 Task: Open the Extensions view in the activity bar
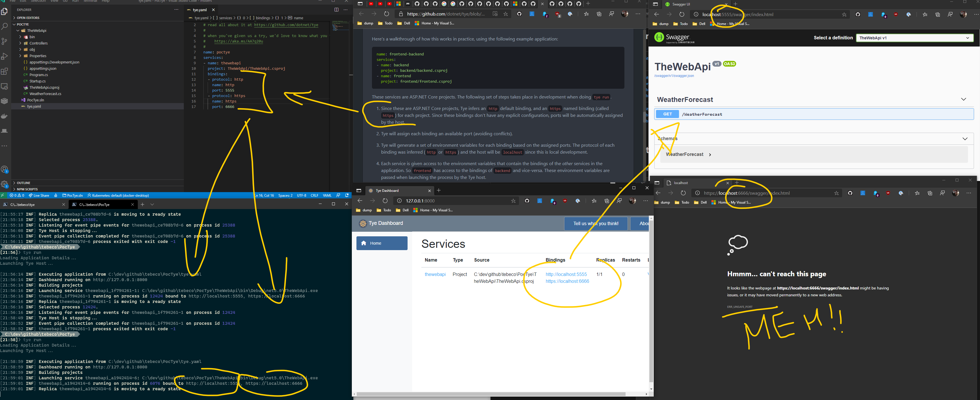click(x=5, y=71)
